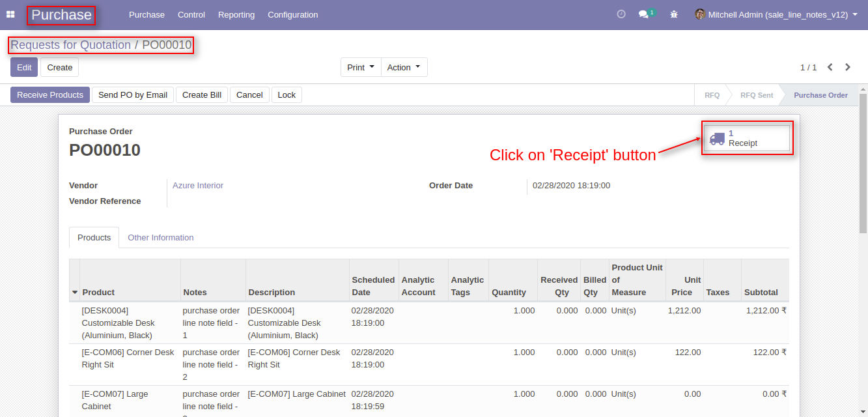Click the order date 02/28/2020 18:19:00 value
This screenshot has width=868, height=417.
click(571, 186)
